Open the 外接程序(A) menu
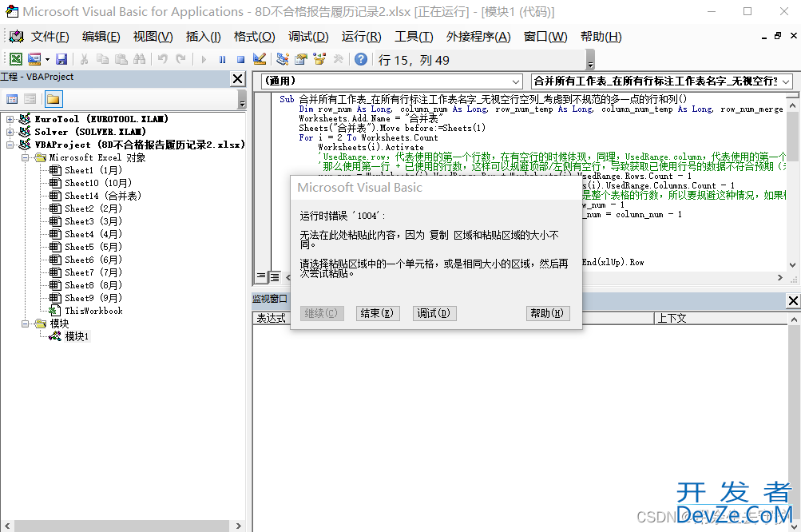 tap(478, 37)
